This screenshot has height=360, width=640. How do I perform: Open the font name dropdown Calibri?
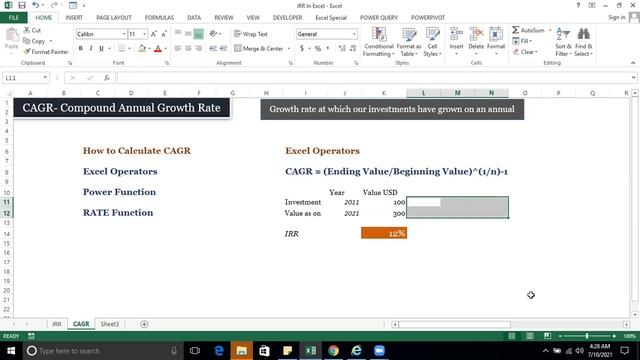tap(124, 34)
